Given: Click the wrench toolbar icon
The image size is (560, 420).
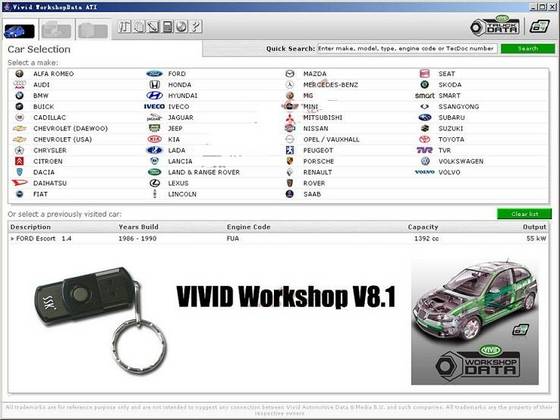Looking at the screenshot, I should pos(196,26).
